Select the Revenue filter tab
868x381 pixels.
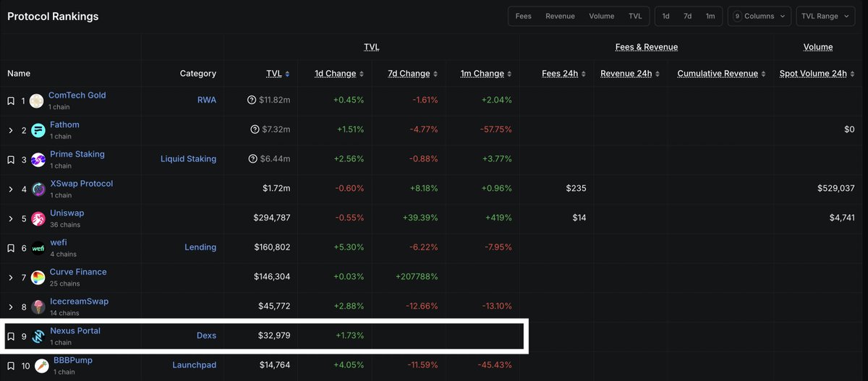(x=559, y=16)
